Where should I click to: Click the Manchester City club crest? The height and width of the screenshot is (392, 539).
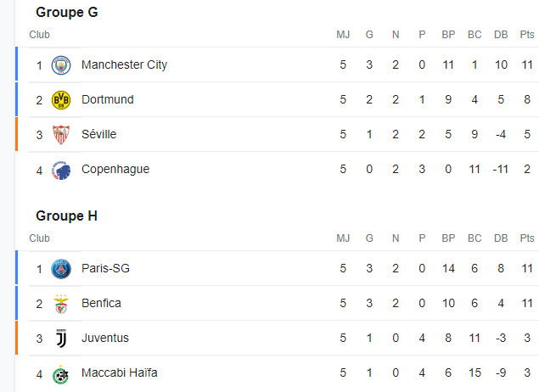[61, 65]
